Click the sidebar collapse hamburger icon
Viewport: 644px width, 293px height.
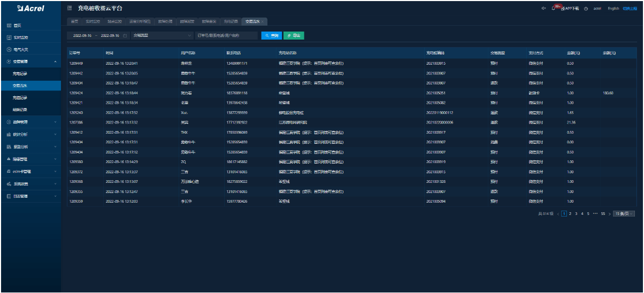pos(70,9)
